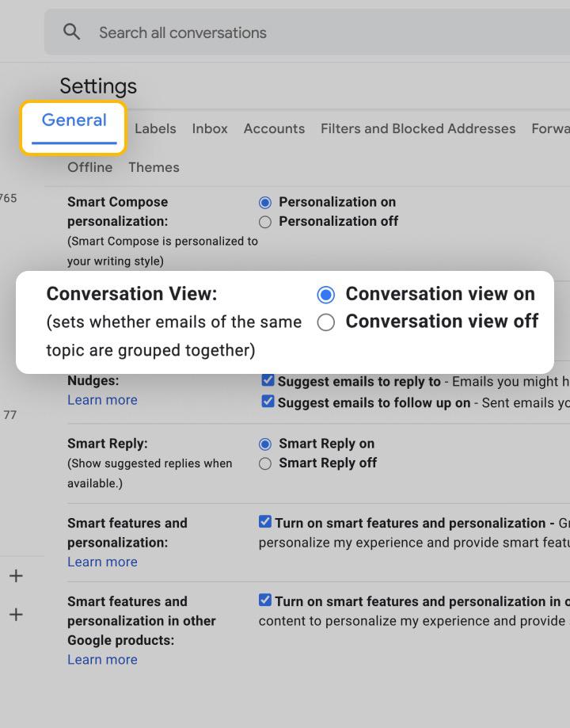Click the upper plus icon in sidebar
Screen dimensions: 570x728
14,576
